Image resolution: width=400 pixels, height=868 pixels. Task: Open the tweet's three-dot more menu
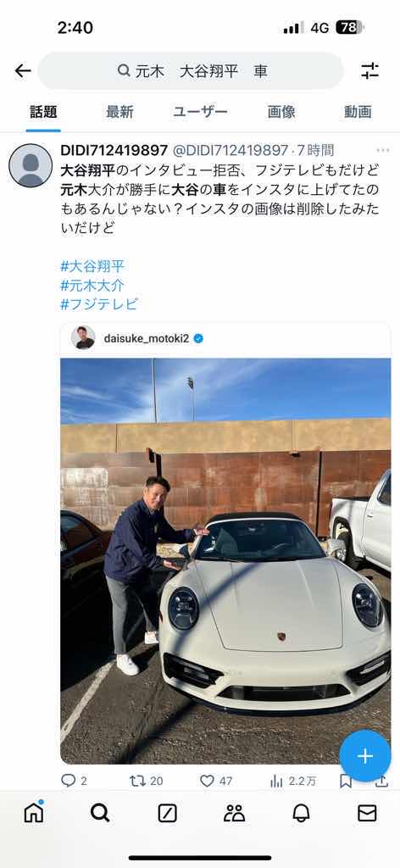tap(383, 150)
